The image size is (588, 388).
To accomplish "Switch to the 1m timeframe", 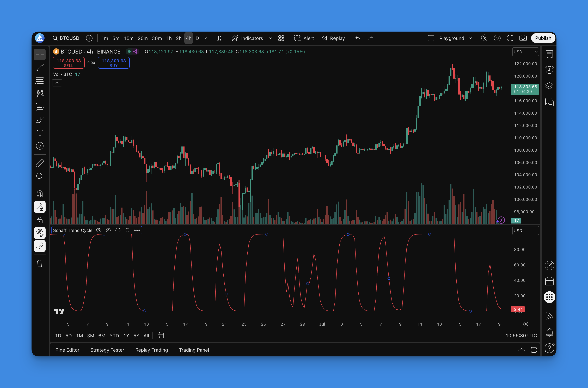I will [105, 38].
